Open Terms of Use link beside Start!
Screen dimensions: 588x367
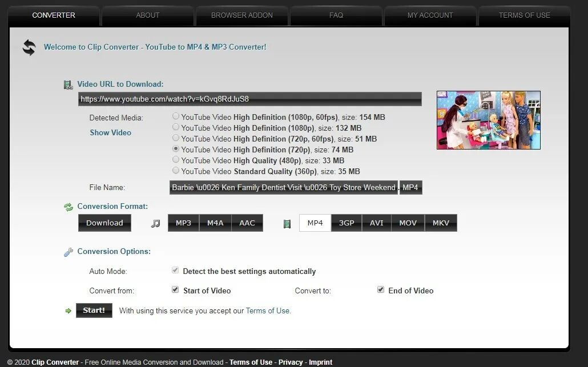[268, 310]
